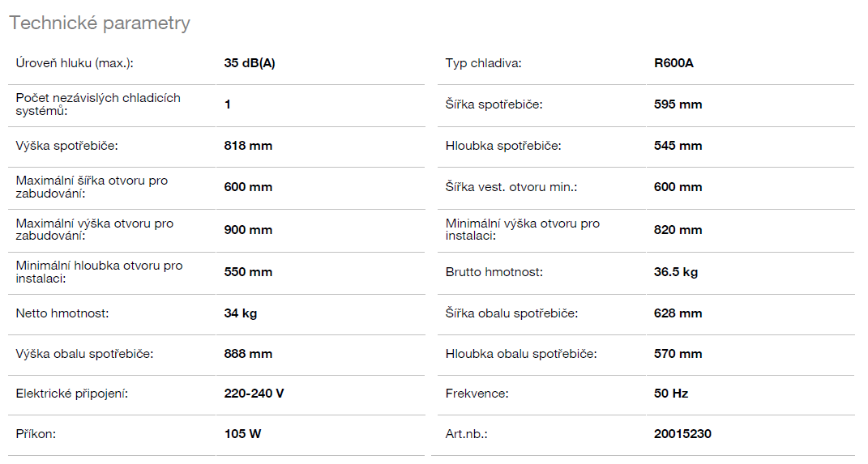Click the Frekvence value 50 Hz
Screen dimensions: 868x464
671,394
